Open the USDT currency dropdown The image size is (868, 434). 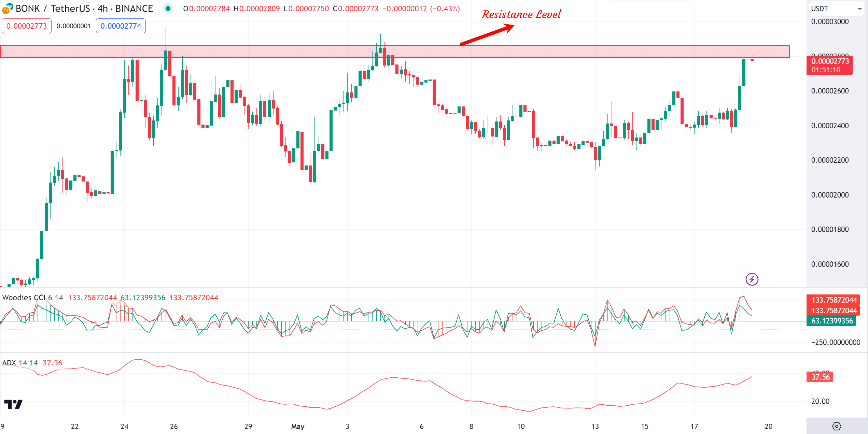(836, 9)
